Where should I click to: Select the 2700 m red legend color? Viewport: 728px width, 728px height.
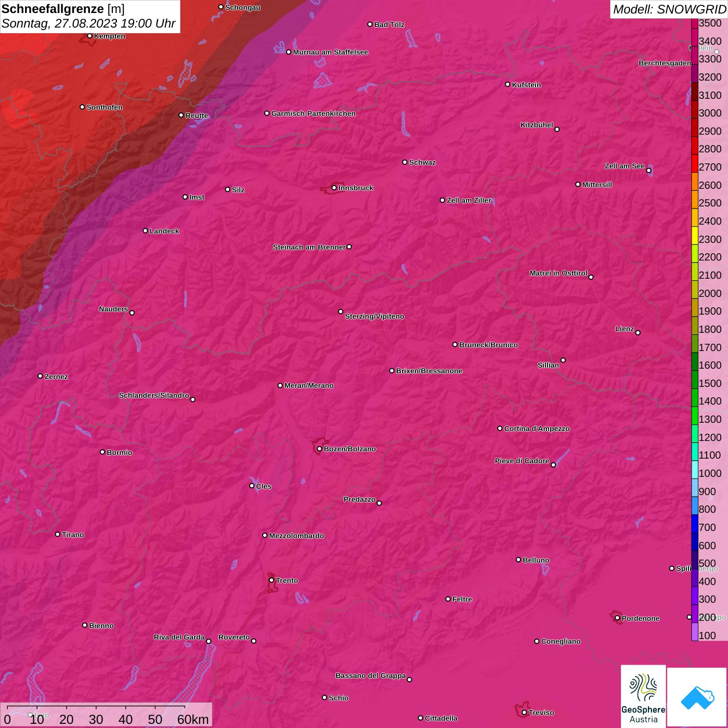pyautogui.click(x=695, y=163)
